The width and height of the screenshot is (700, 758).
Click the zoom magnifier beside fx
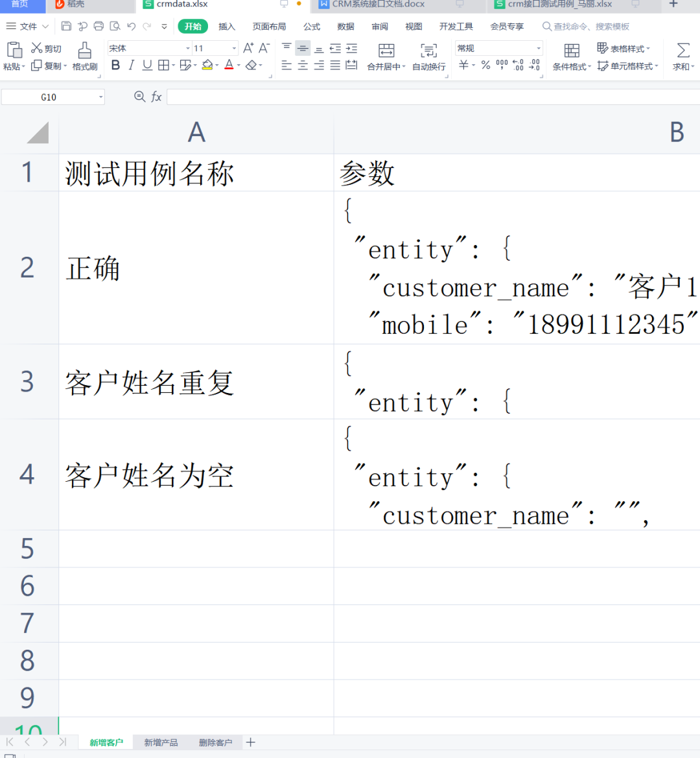pyautogui.click(x=139, y=97)
